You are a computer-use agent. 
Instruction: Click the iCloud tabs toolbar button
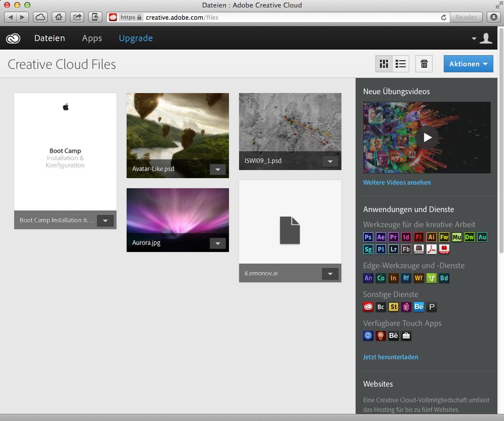(40, 17)
